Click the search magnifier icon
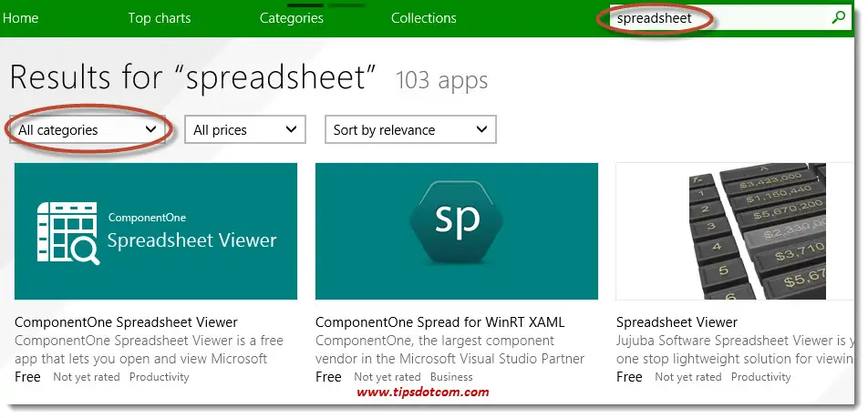Viewport: 868px width, 418px height. tap(838, 17)
